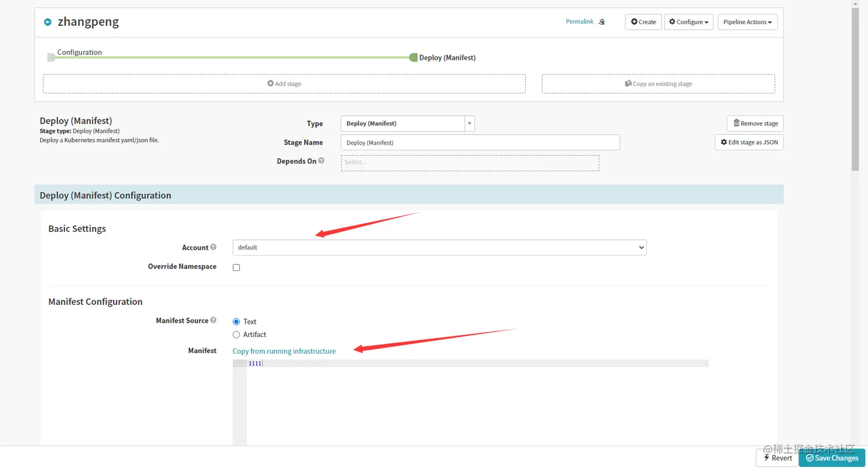The height and width of the screenshot is (468, 868).
Task: Click the Create button
Action: tap(643, 22)
